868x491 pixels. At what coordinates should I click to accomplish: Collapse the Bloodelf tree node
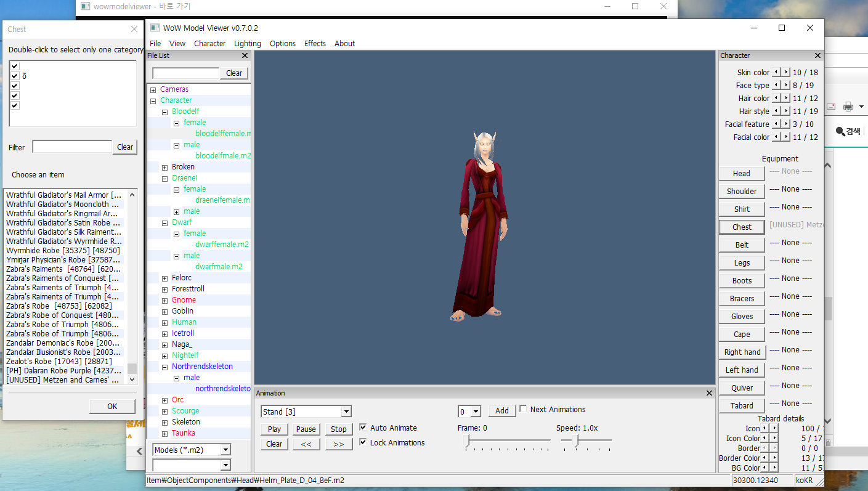pos(164,112)
